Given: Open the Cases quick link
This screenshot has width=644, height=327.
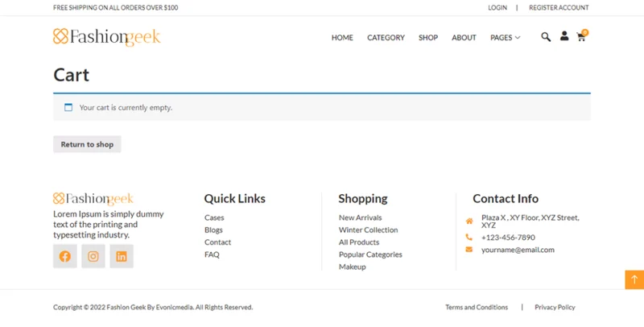Looking at the screenshot, I should (x=214, y=217).
